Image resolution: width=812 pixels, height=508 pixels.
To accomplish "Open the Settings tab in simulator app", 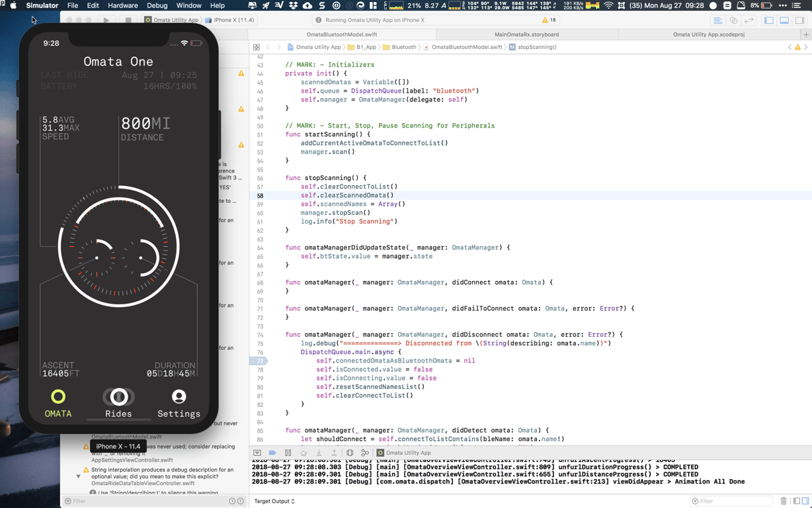I will click(x=179, y=403).
